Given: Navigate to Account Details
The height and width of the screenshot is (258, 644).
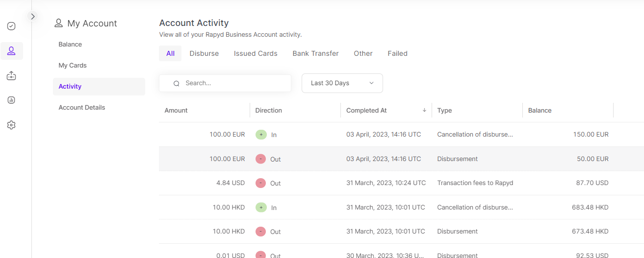Looking at the screenshot, I should (82, 108).
